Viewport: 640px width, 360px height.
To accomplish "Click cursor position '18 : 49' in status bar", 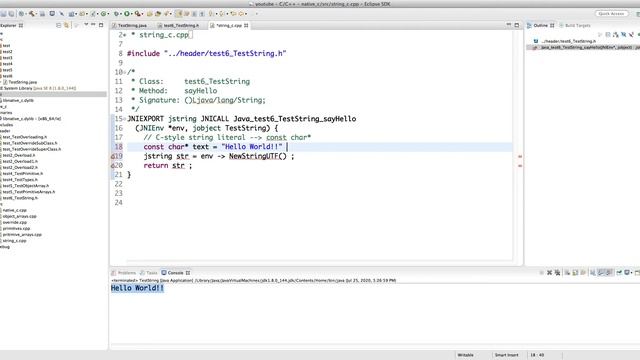I will pos(537,355).
